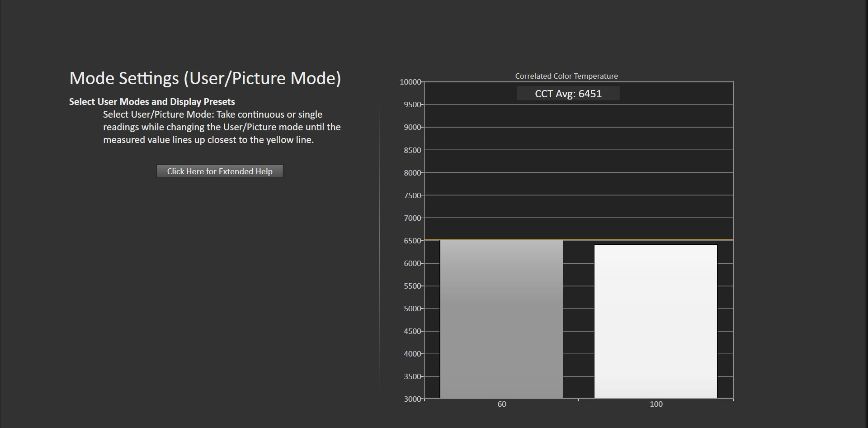This screenshot has height=428, width=868.
Task: Click the Select User/Picture Mode instruction paragraph
Action: tap(222, 127)
